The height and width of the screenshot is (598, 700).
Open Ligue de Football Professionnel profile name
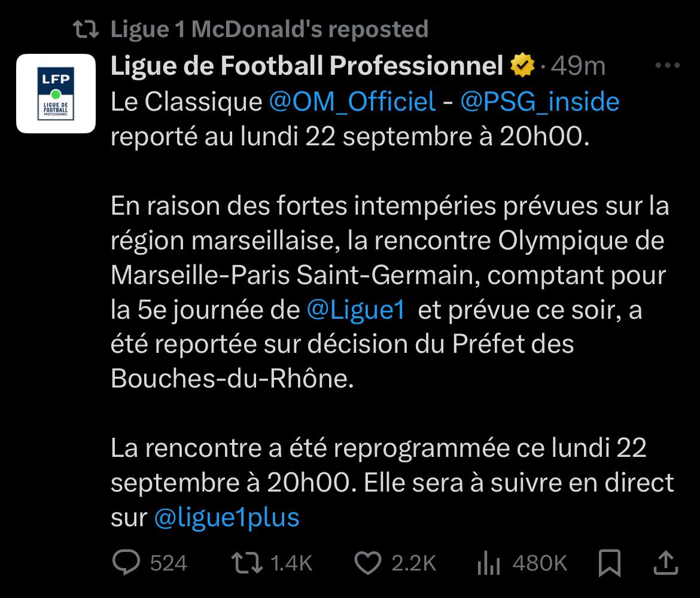[x=307, y=66]
